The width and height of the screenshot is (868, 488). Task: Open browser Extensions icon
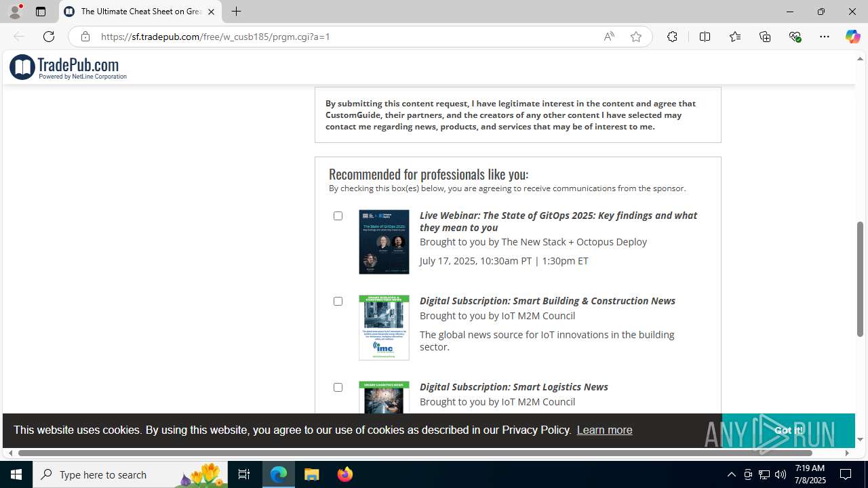click(672, 37)
